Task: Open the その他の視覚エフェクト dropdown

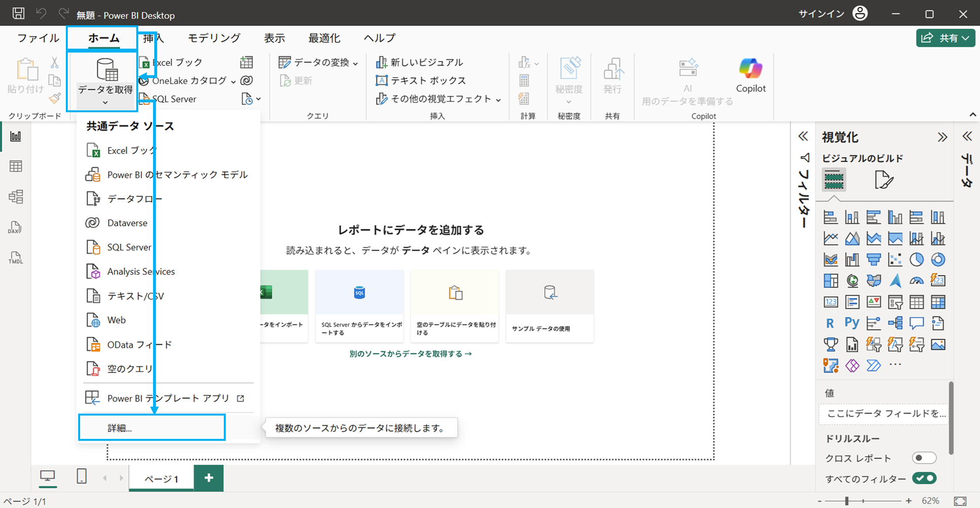Action: (x=499, y=99)
